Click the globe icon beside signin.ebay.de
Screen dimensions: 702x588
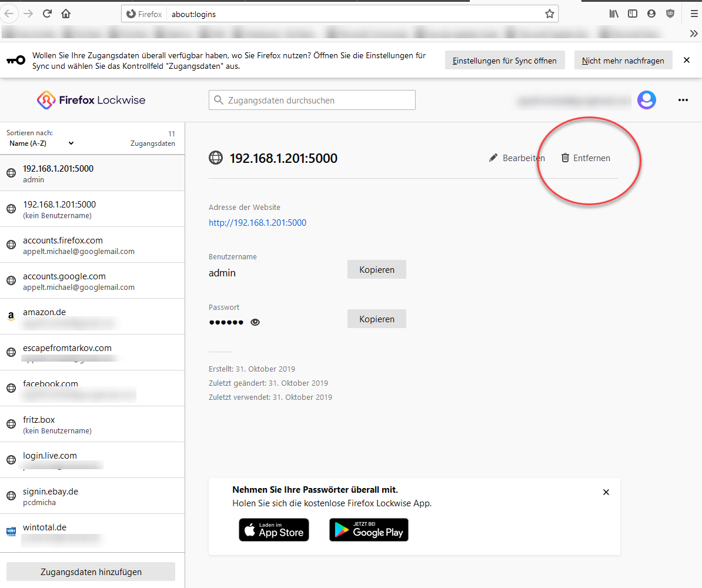(11, 495)
